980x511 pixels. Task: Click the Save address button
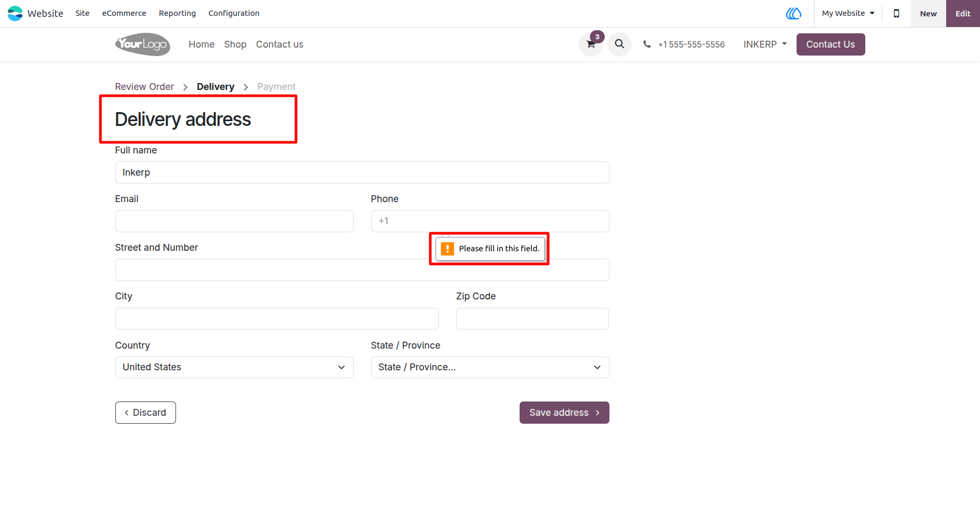564,413
